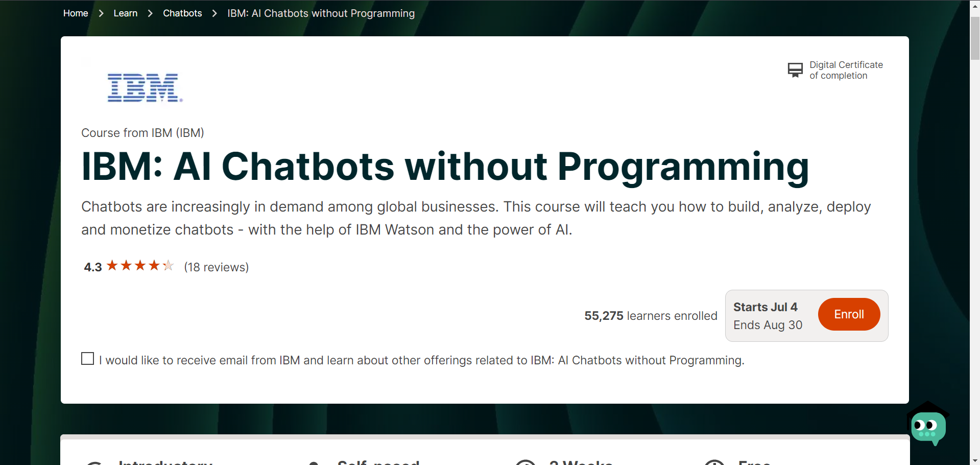Open the 18 reviews link

tap(216, 267)
